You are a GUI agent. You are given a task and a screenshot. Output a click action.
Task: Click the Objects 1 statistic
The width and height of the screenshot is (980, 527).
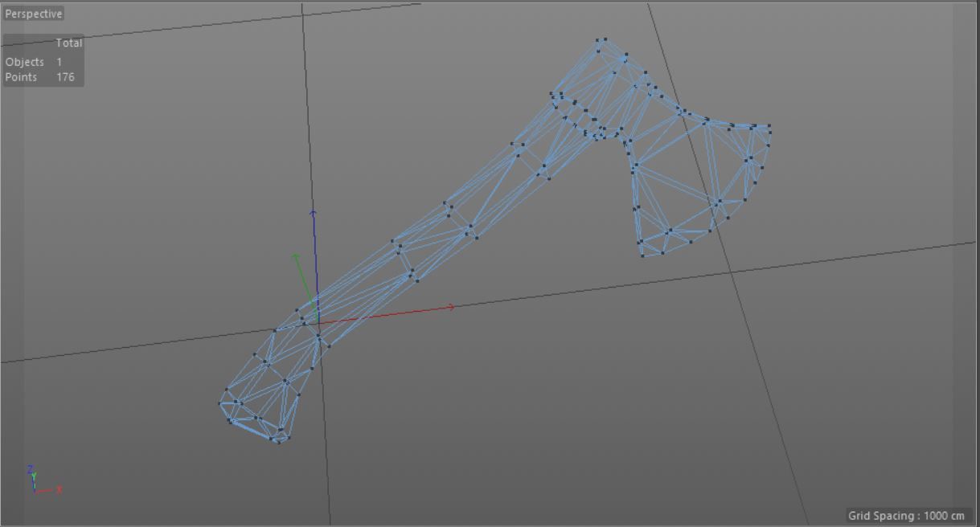click(34, 62)
